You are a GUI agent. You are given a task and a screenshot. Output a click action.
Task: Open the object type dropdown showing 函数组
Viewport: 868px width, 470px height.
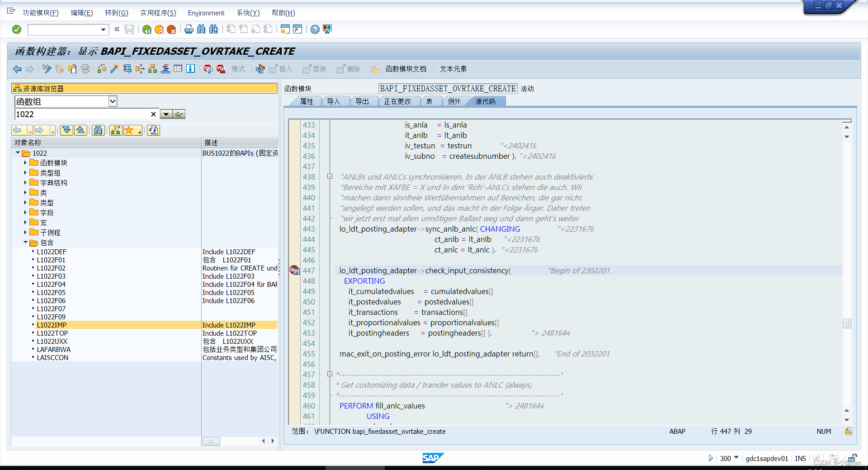pyautogui.click(x=113, y=101)
